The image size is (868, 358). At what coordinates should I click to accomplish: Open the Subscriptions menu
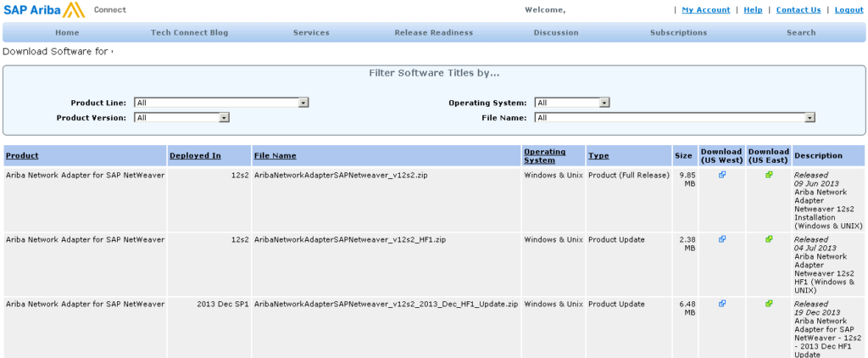tap(679, 33)
